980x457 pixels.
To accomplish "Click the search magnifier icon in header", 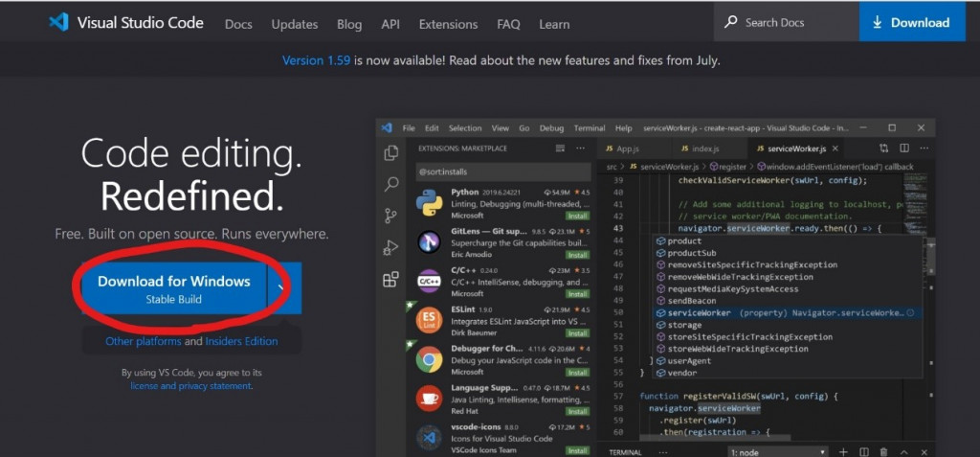I will pyautogui.click(x=730, y=23).
